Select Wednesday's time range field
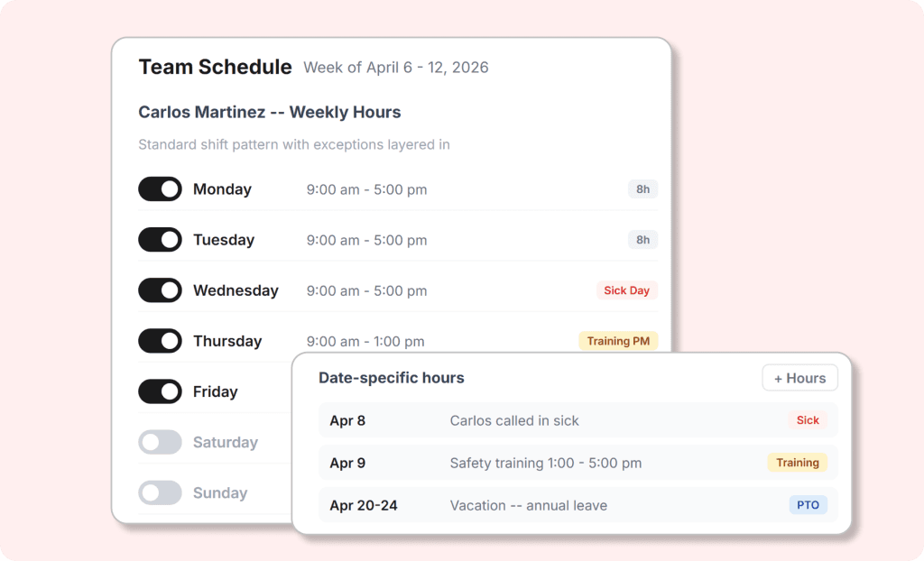The height and width of the screenshot is (561, 924). pos(366,290)
